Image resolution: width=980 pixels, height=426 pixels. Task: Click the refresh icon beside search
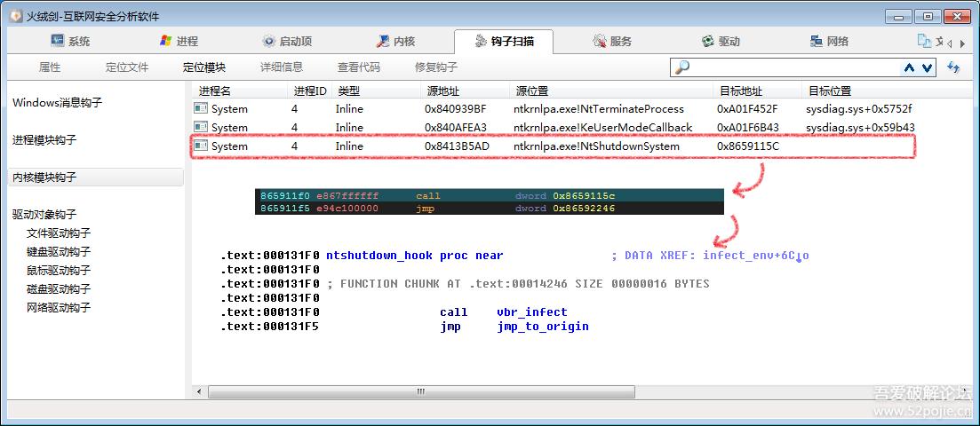(953, 67)
